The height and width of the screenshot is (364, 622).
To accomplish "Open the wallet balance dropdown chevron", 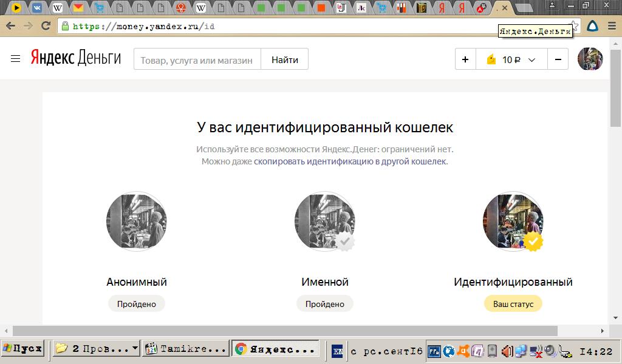I will pyautogui.click(x=531, y=59).
